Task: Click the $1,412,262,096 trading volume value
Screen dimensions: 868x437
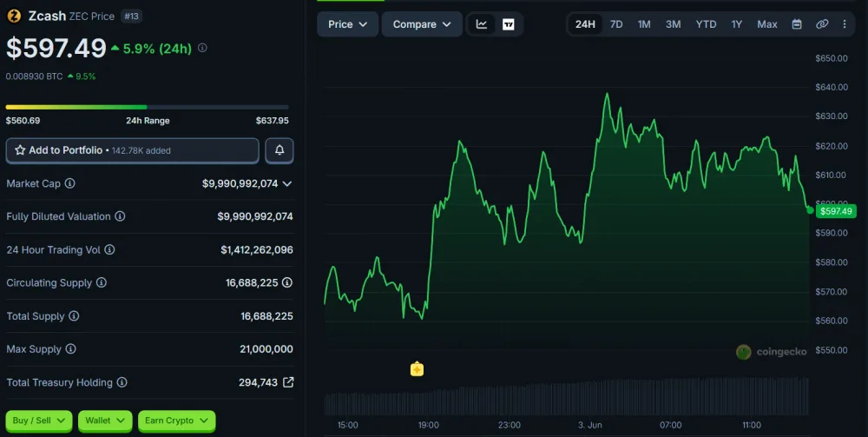Action: coord(257,250)
